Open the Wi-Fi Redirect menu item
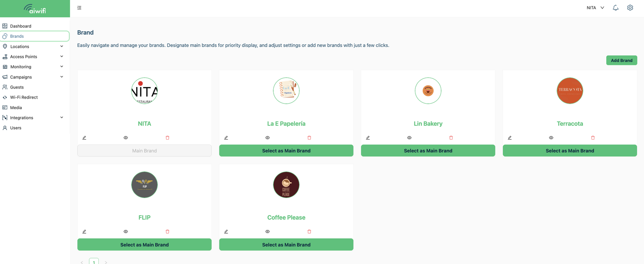 click(24, 97)
